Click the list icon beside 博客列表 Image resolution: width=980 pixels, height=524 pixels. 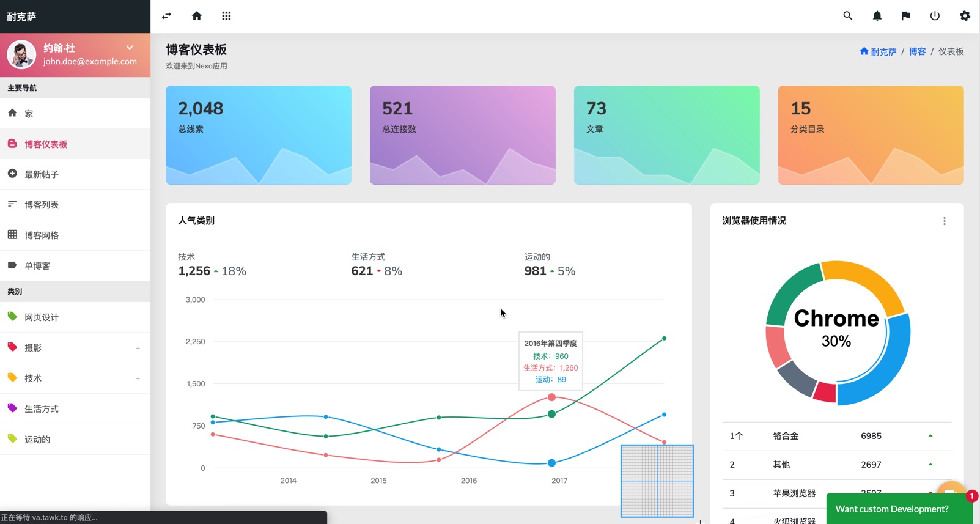click(x=12, y=204)
